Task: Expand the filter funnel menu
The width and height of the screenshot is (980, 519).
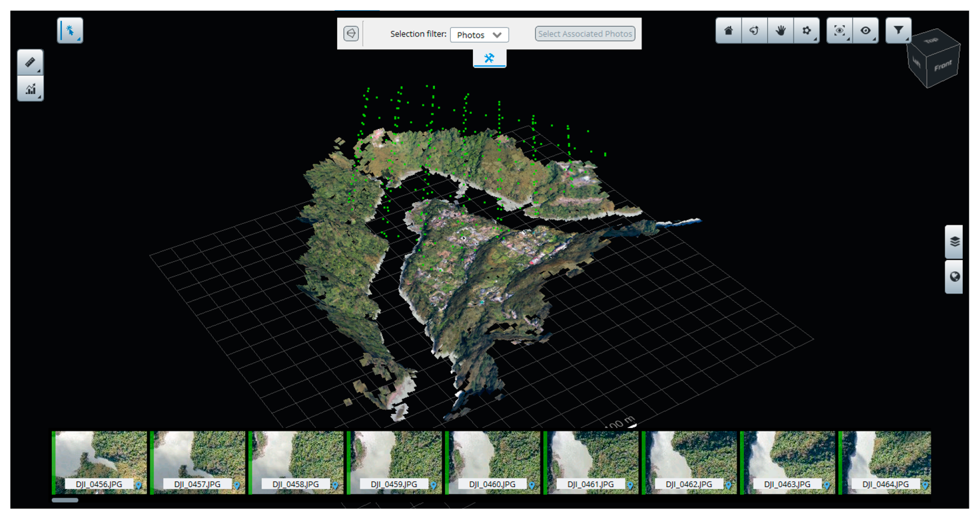Action: point(898,31)
